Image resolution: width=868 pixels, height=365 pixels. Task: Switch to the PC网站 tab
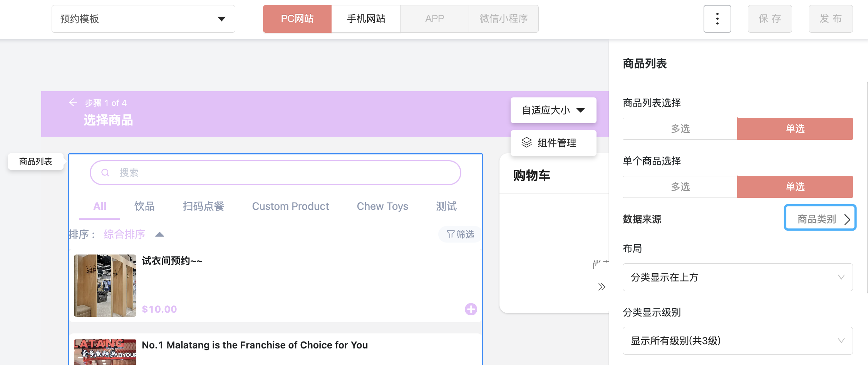click(x=297, y=19)
